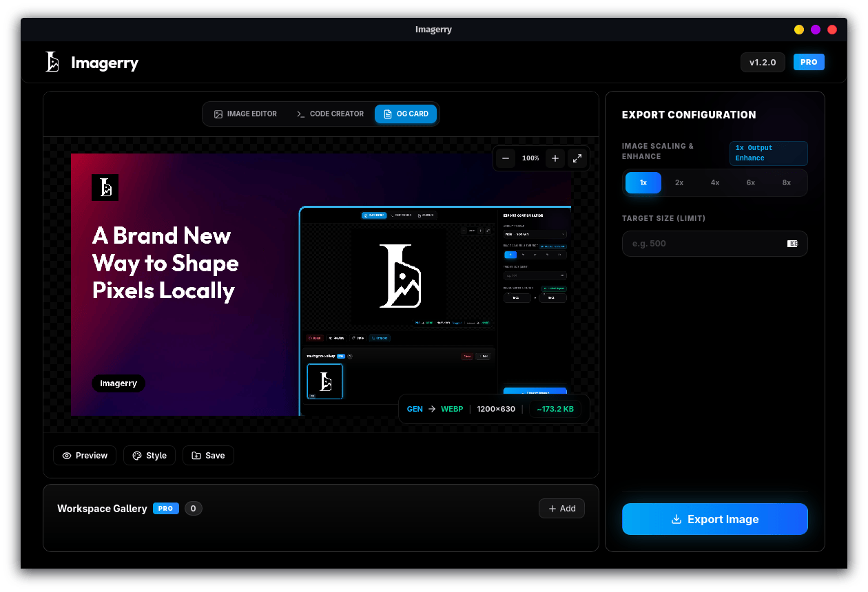The image size is (868, 592).
Task: Expand preview to fullscreen
Action: pos(577,158)
